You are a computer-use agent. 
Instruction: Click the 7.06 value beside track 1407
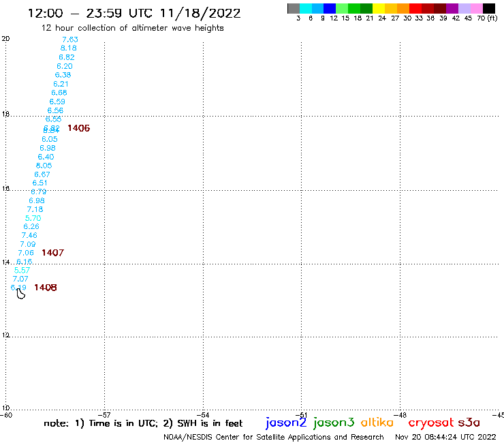[26, 253]
